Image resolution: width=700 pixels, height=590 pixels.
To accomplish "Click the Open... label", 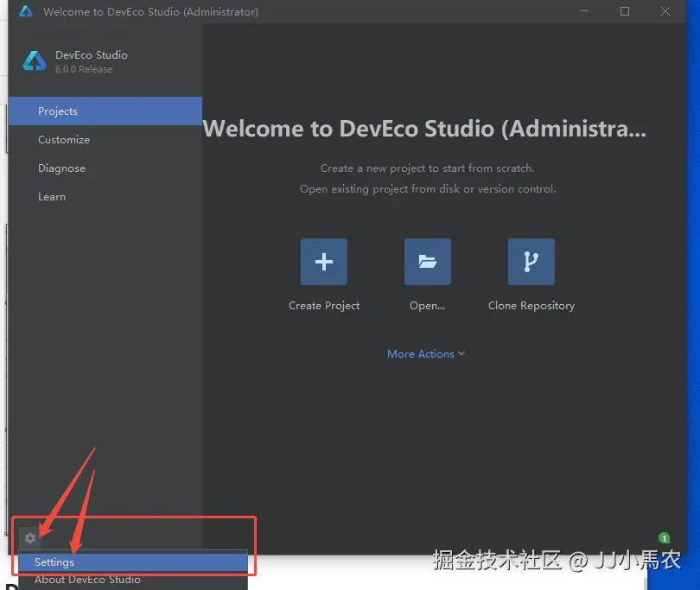I will point(427,306).
